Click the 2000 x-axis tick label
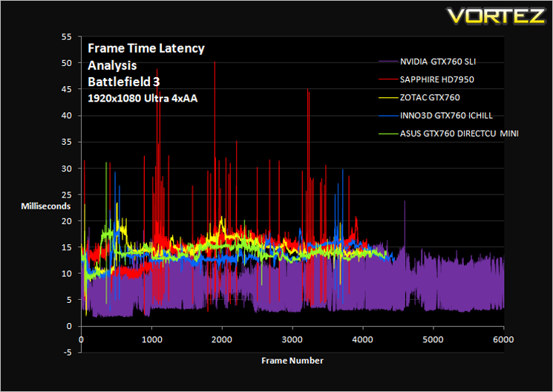 pos(222,340)
